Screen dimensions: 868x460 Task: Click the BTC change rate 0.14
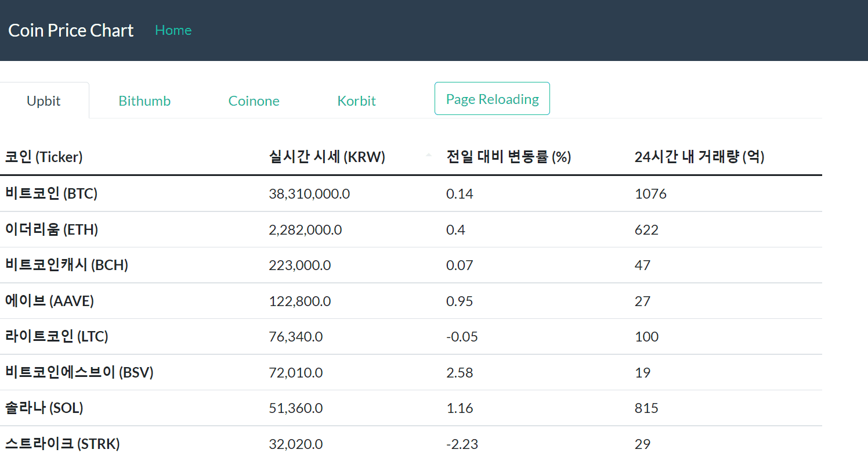click(x=460, y=194)
